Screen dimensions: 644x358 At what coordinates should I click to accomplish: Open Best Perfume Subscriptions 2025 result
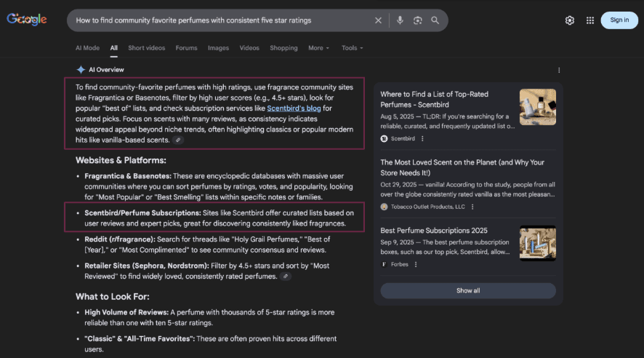(x=434, y=231)
